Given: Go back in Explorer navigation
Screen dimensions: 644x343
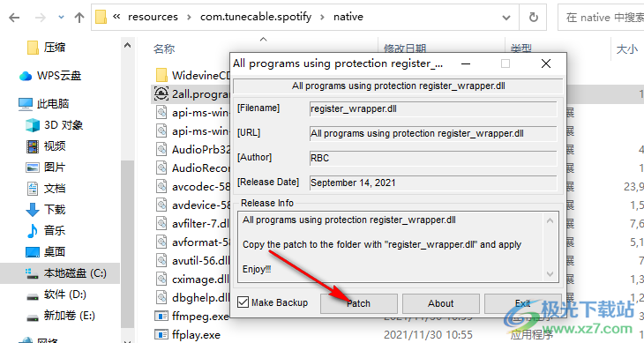Looking at the screenshot, I should tap(14, 18).
